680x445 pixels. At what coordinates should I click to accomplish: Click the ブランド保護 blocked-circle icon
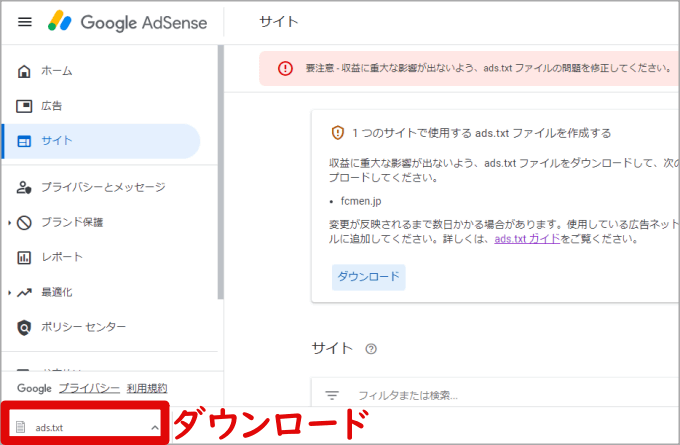pos(24,222)
